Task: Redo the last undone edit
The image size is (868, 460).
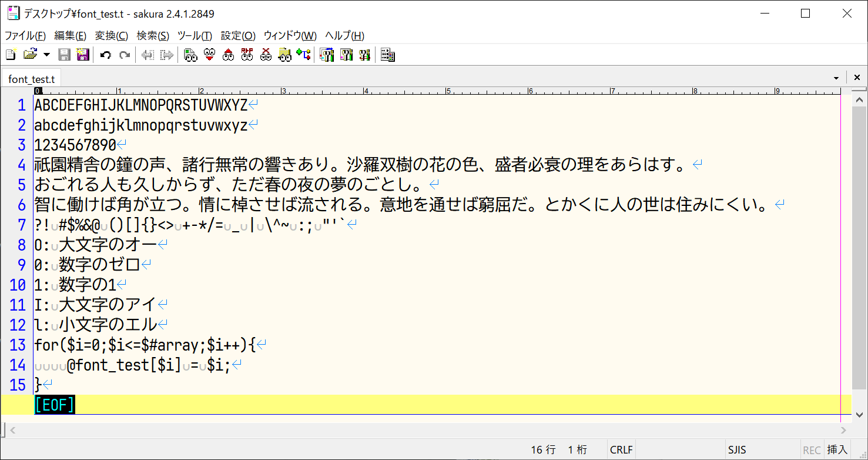Action: pos(124,55)
